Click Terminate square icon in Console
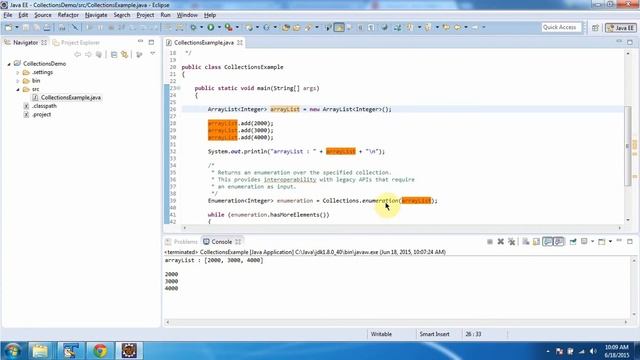Viewport: 640px width, 360px height. click(490, 242)
